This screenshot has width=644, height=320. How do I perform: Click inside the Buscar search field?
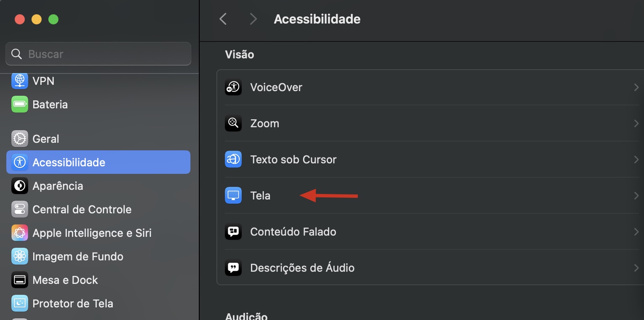[98, 54]
